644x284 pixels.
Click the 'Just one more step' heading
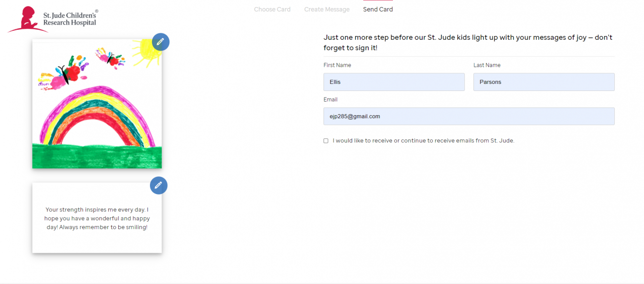[468, 43]
